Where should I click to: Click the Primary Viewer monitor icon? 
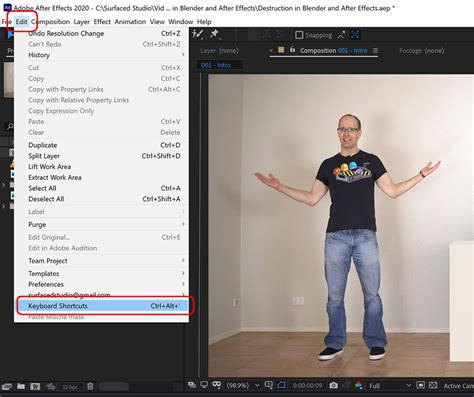[204, 385]
